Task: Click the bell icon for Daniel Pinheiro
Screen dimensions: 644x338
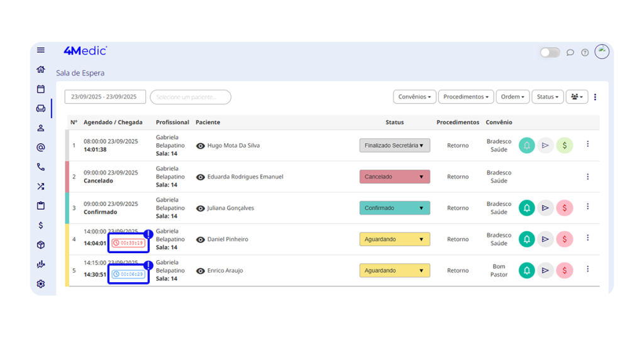Action: 527,239
